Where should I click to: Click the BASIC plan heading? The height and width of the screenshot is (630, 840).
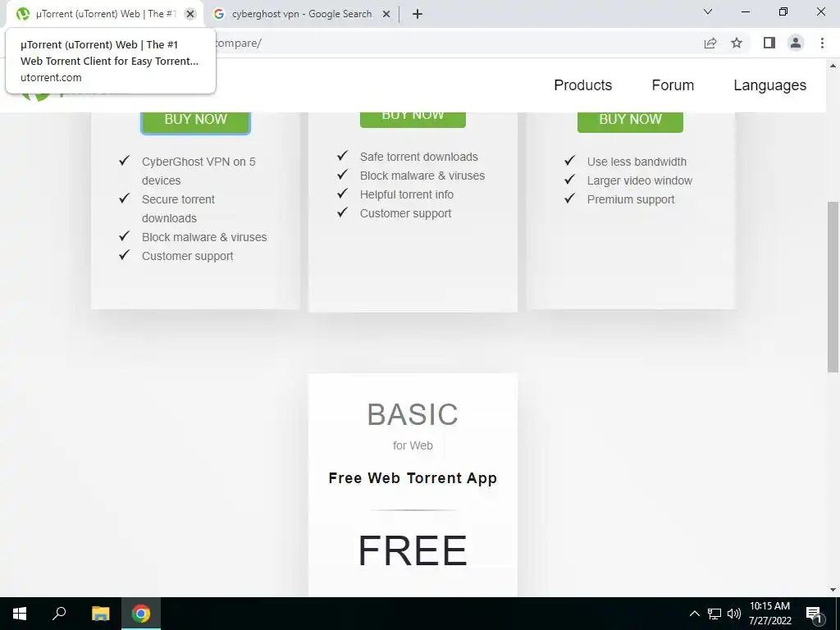tap(413, 414)
